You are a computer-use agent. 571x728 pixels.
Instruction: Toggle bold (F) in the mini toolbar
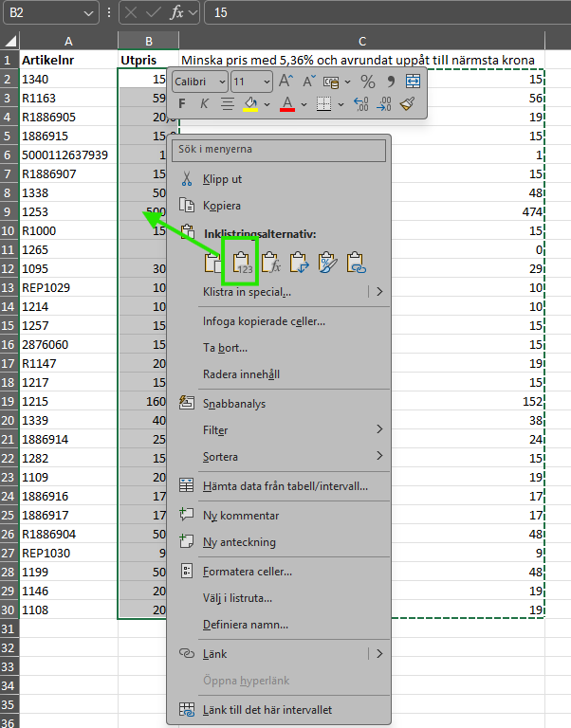(181, 104)
